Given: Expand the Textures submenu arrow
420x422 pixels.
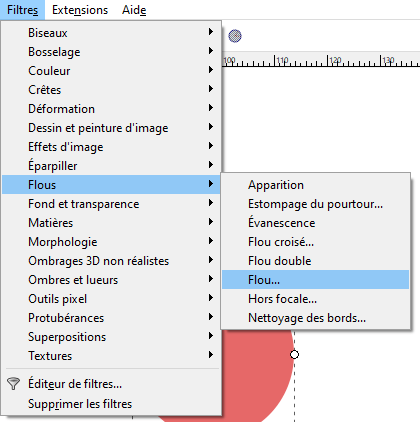Looking at the screenshot, I should pyautogui.click(x=211, y=355).
